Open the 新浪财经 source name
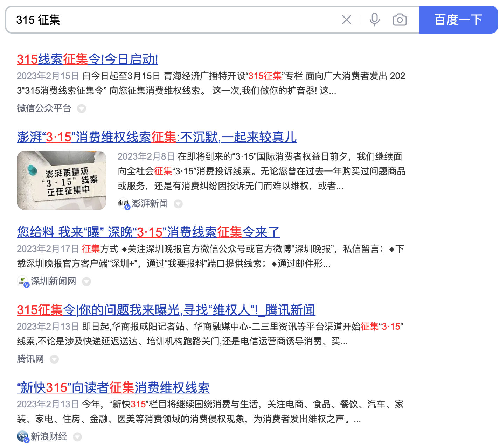This screenshot has width=500, height=448. pos(49,436)
